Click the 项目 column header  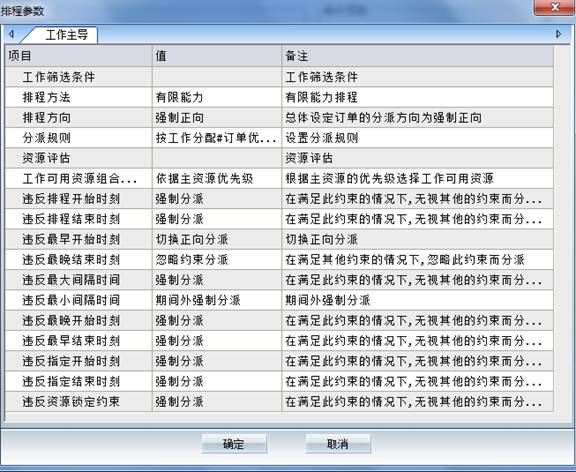click(x=79, y=56)
